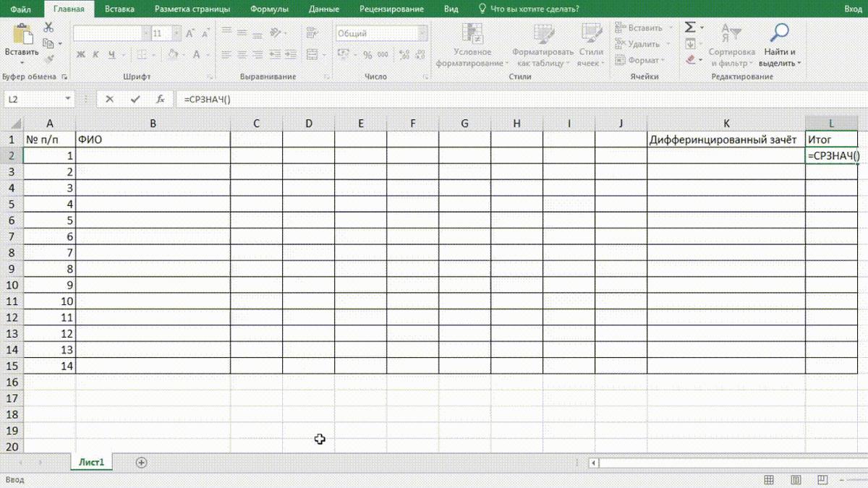
Task: Select cell with Дифферинцированный зачёт header
Action: (726, 140)
